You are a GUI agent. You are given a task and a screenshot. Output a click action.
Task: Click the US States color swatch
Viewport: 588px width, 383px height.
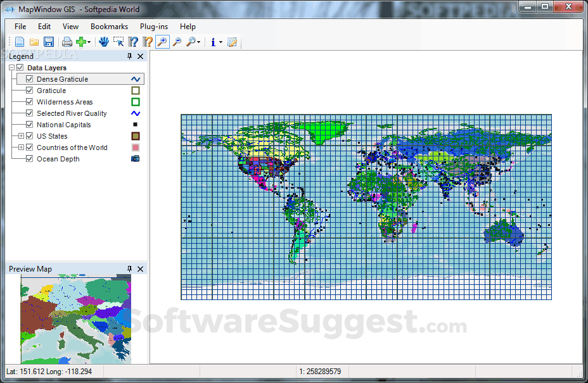134,135
